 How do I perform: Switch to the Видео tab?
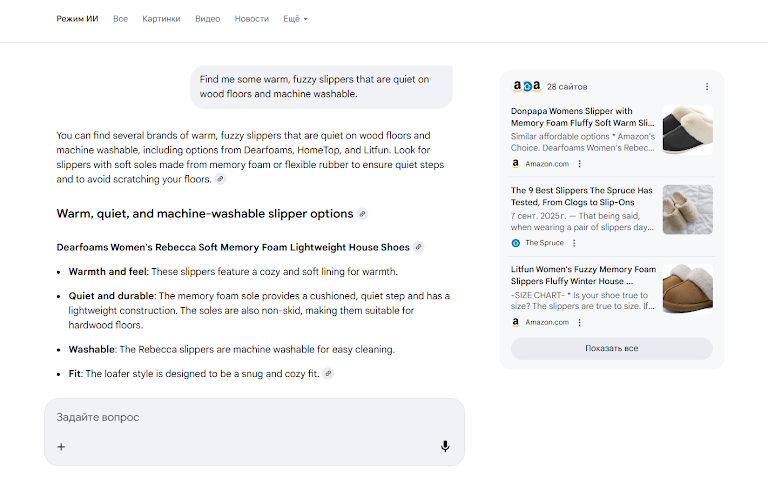(208, 19)
